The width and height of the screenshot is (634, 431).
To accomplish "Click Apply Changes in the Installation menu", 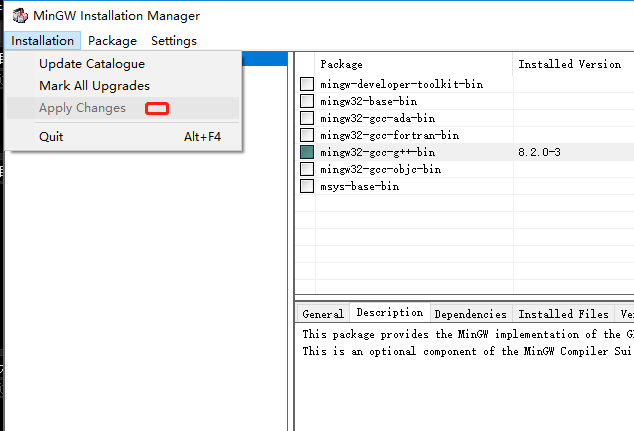I will [123, 108].
